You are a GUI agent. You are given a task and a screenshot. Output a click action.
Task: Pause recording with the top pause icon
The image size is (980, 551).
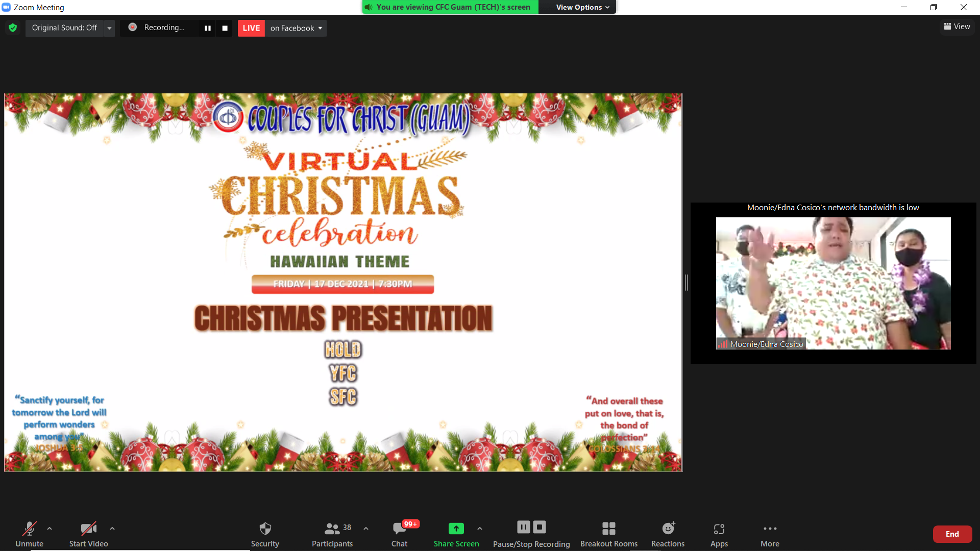(207, 28)
